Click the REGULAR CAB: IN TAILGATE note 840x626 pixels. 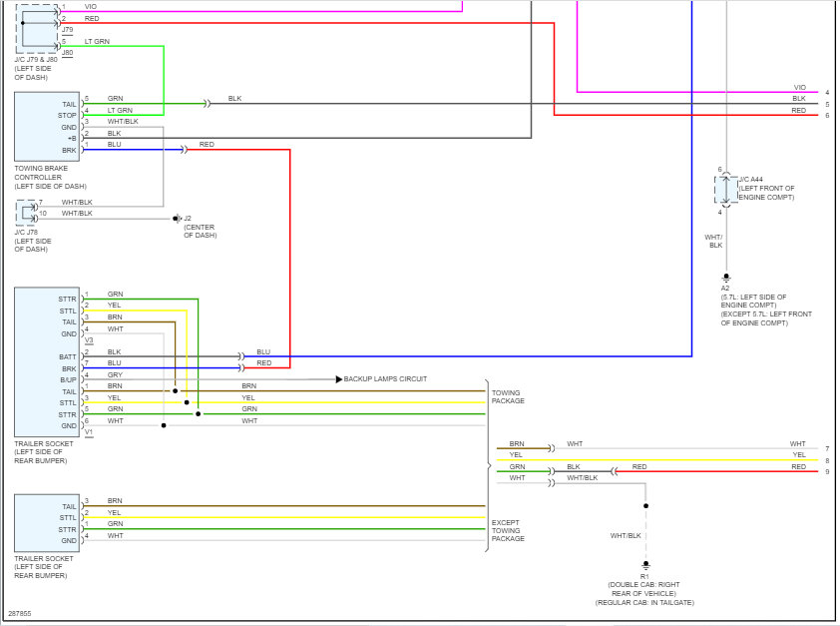644,603
